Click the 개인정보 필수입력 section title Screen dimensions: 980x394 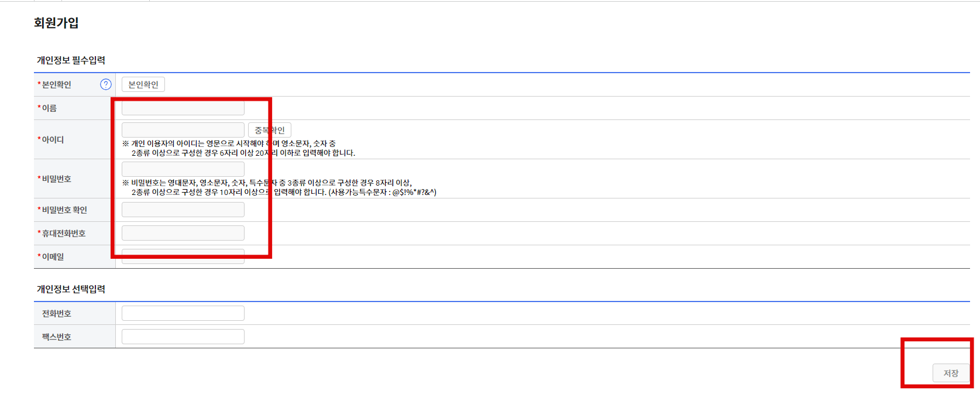71,60
